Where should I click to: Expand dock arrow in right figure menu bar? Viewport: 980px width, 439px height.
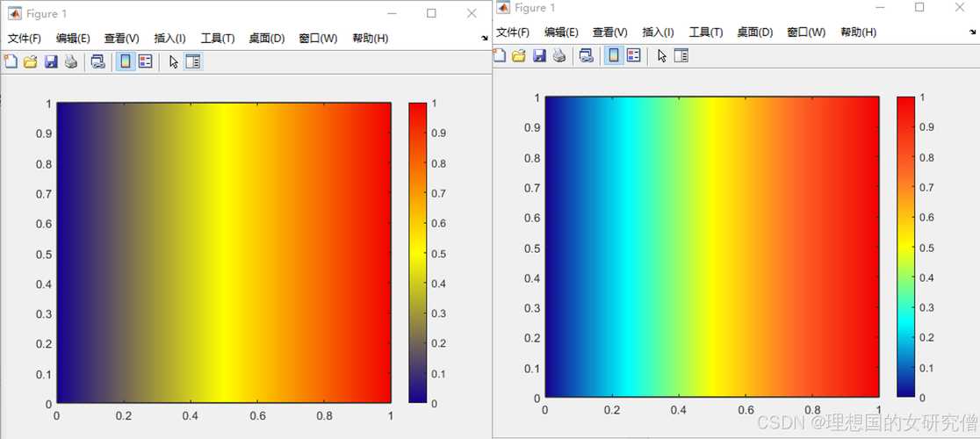coord(972,32)
